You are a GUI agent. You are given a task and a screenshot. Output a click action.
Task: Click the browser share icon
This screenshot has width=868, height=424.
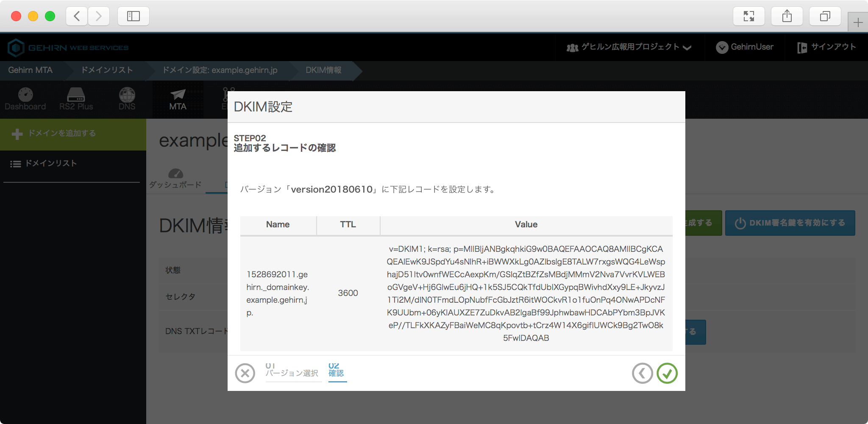787,17
